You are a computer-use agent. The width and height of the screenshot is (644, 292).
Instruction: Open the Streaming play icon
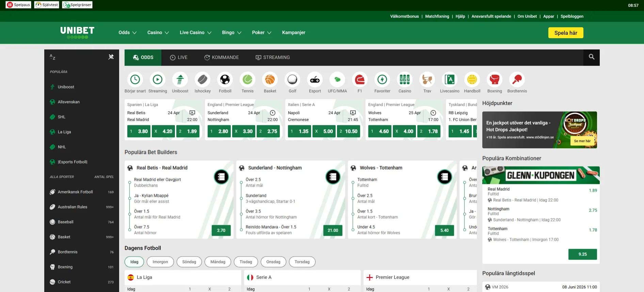coord(158,79)
